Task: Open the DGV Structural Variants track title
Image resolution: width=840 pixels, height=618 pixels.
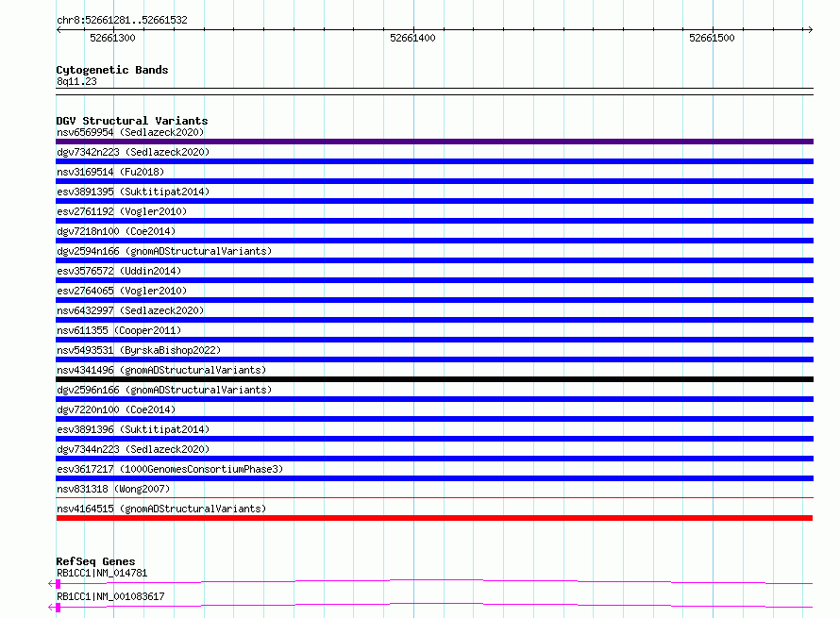Action: point(132,121)
